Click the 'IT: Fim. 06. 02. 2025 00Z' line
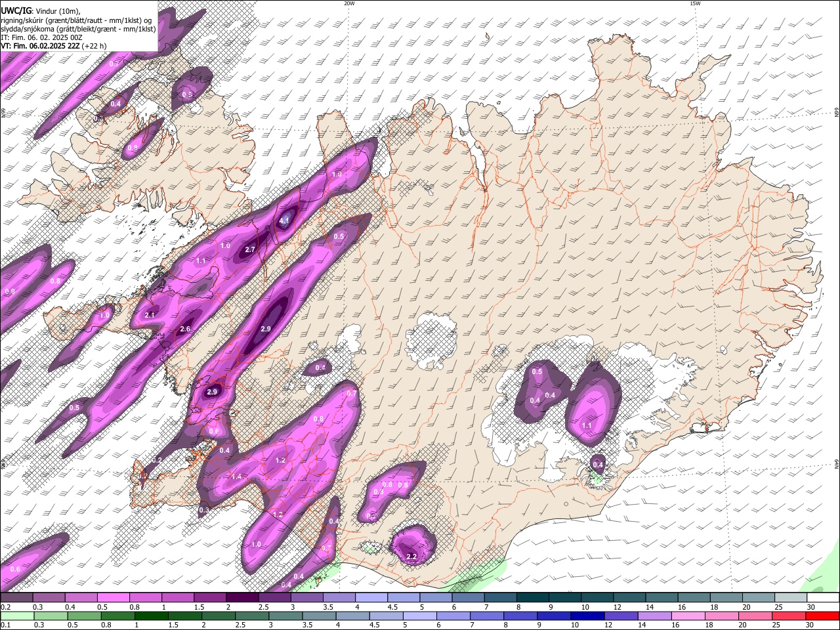The image size is (840, 630). click(41, 37)
